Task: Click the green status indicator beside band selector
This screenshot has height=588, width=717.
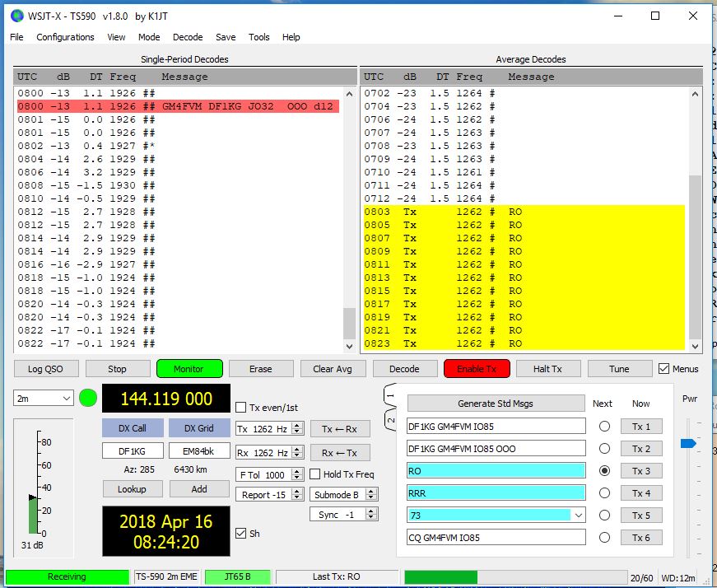Action: pyautogui.click(x=88, y=398)
